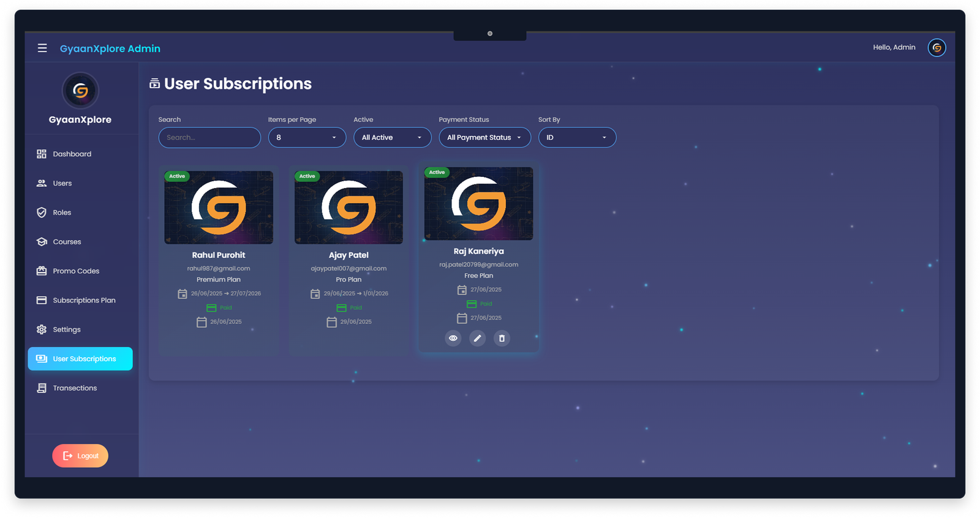Click the Subscriptions Plan card icon

pyautogui.click(x=42, y=300)
